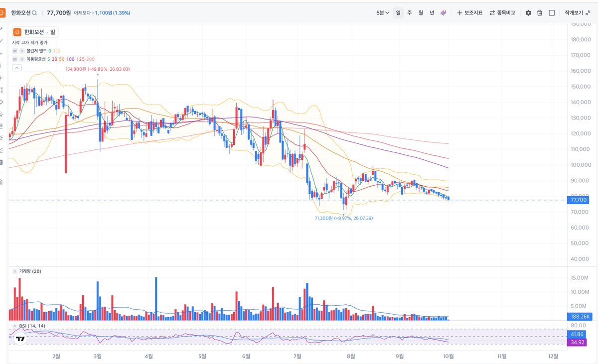Click the orange 50 moving average value

coord(62,59)
